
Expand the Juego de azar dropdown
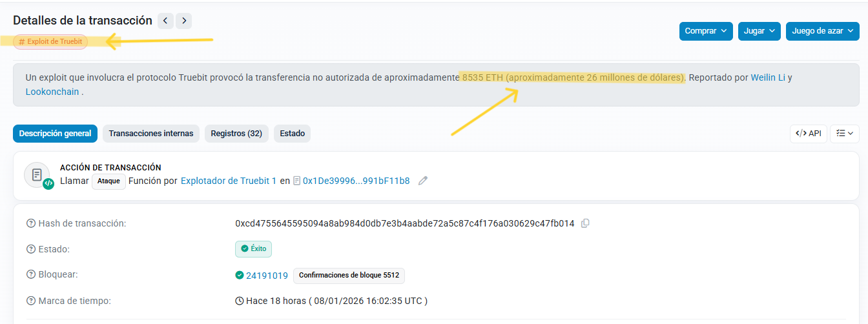point(822,31)
